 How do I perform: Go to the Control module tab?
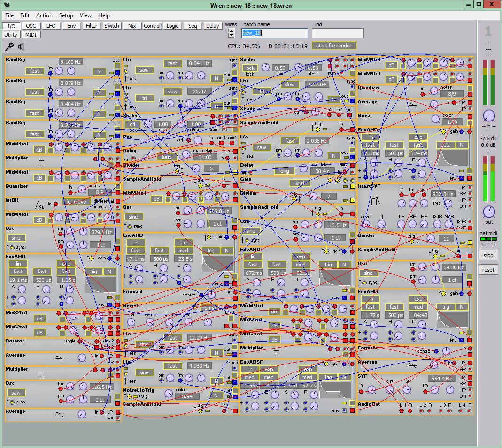coord(152,26)
